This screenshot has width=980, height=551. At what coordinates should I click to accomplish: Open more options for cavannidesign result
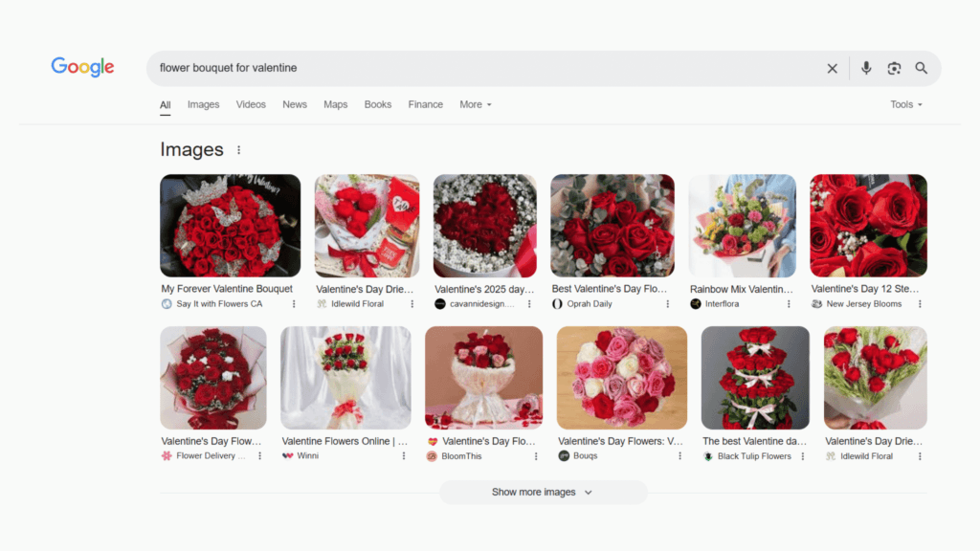[529, 304]
